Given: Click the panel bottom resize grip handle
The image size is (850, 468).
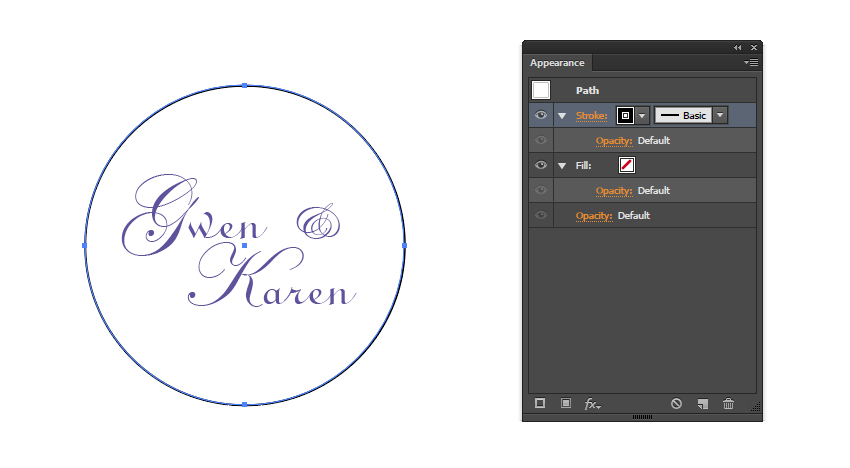Looking at the screenshot, I should [x=642, y=417].
